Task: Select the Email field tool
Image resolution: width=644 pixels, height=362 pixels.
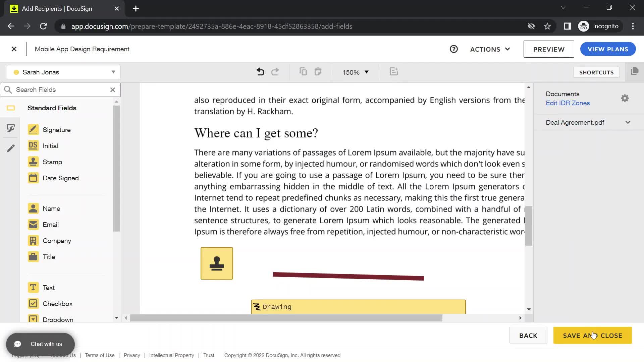Action: coord(50,225)
